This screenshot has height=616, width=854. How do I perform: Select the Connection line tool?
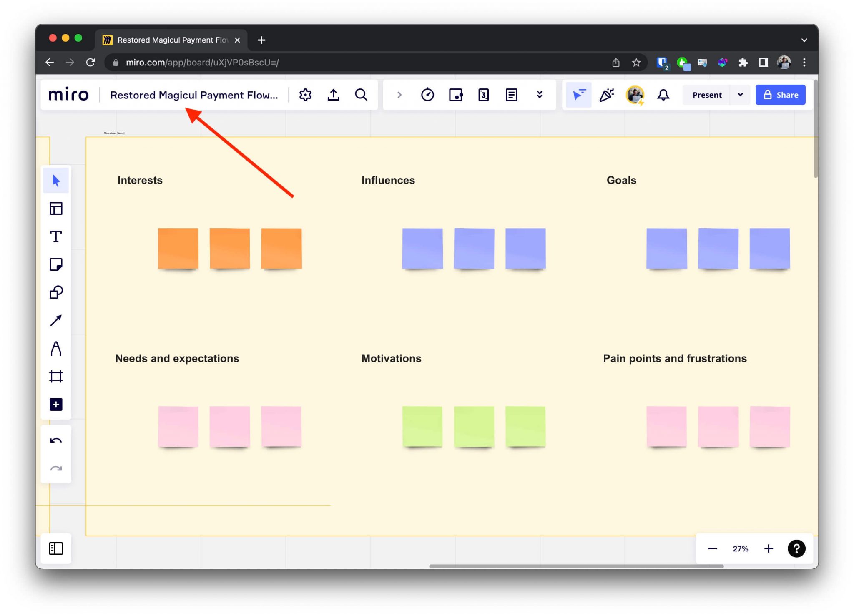[56, 320]
